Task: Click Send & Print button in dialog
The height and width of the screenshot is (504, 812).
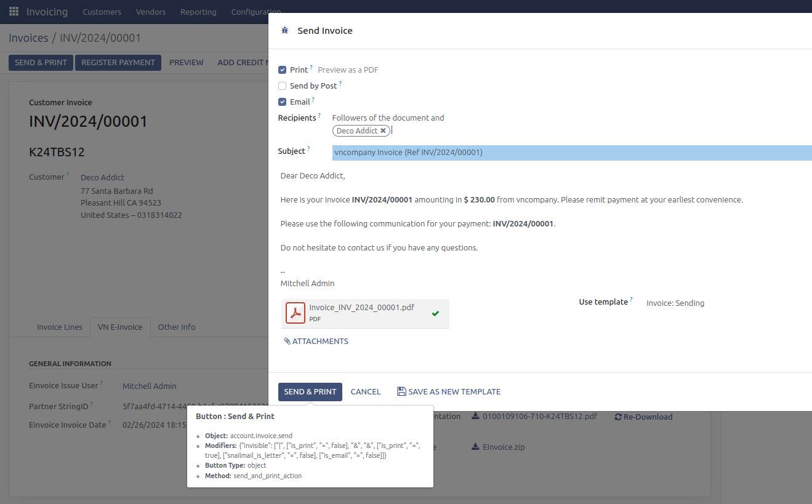Action: 310,392
